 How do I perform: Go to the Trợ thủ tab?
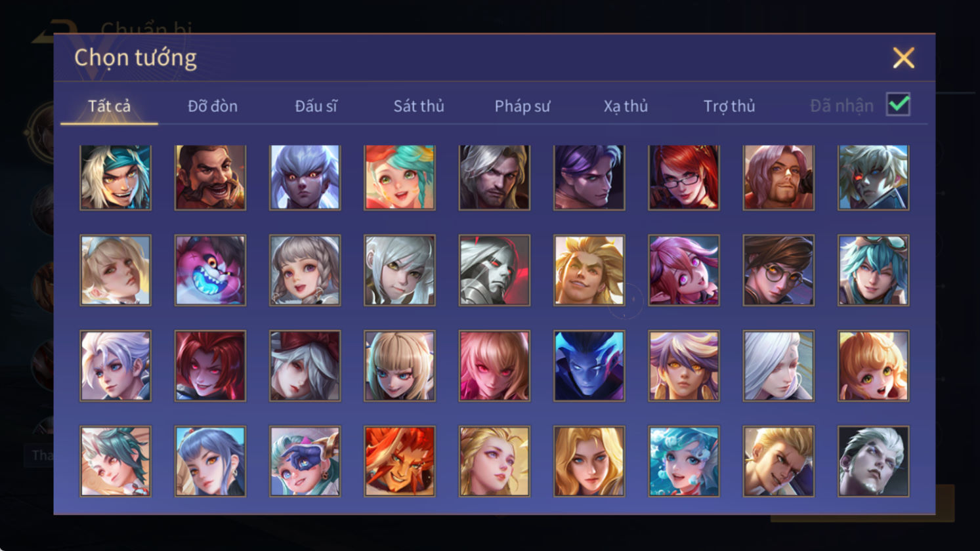coord(729,106)
